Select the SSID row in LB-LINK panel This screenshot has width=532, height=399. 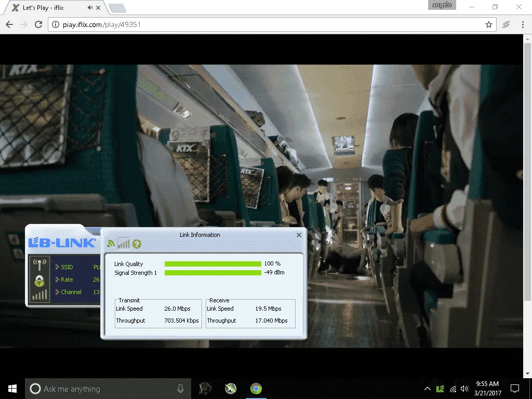(77, 267)
